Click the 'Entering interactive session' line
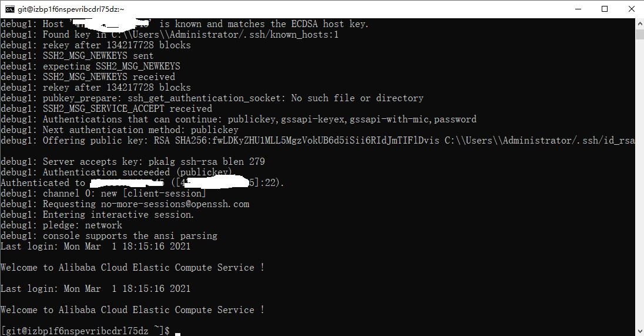This screenshot has height=336, width=644. click(x=98, y=215)
